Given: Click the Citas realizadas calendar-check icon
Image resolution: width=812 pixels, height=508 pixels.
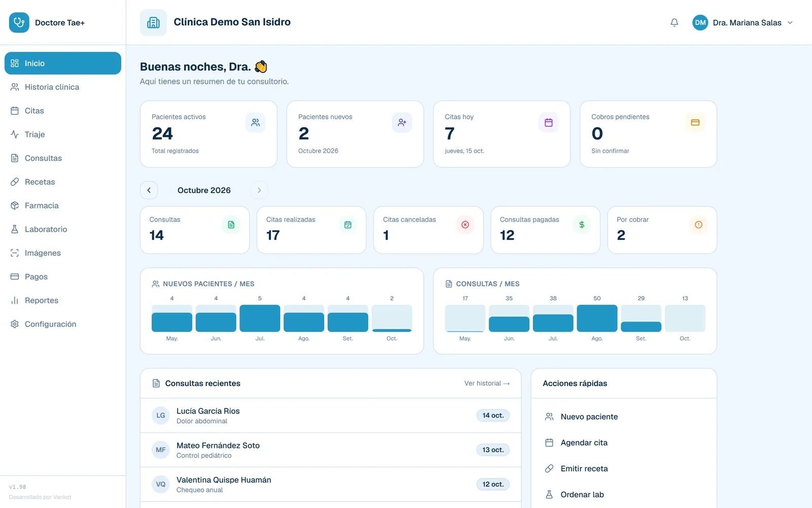Looking at the screenshot, I should (348, 225).
